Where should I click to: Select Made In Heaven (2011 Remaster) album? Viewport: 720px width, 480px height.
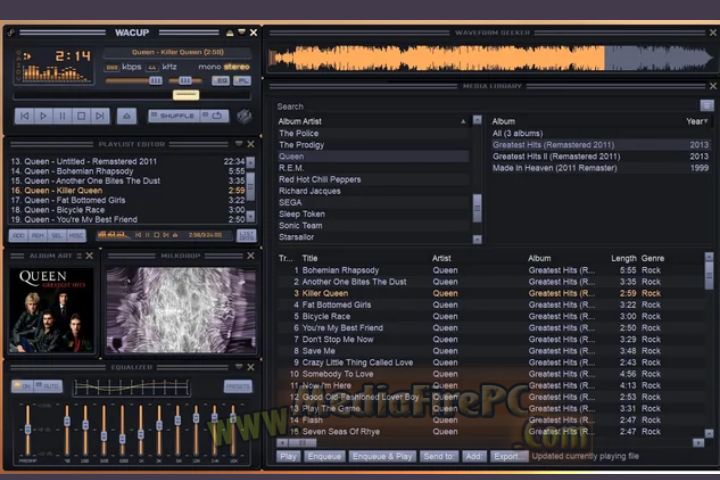601,168
